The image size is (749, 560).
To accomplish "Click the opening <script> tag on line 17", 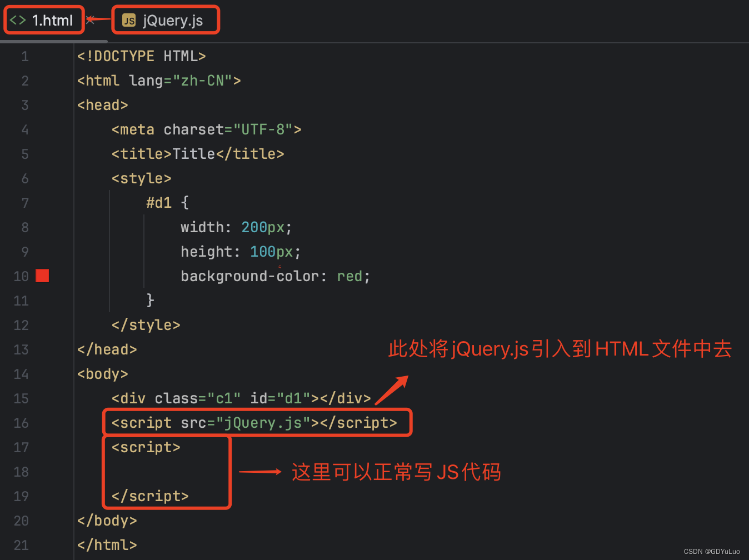I will (x=146, y=447).
